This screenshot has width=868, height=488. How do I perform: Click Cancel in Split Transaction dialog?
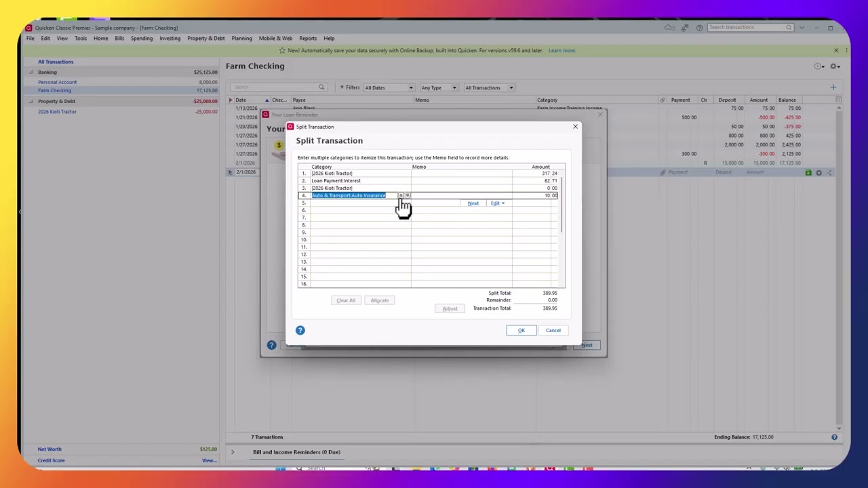(553, 330)
